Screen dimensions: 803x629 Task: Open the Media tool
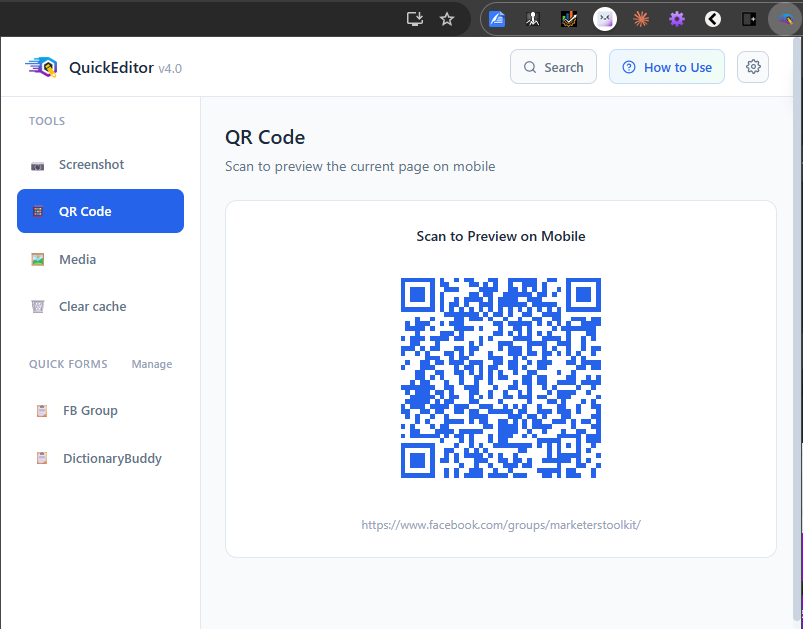click(x=100, y=259)
